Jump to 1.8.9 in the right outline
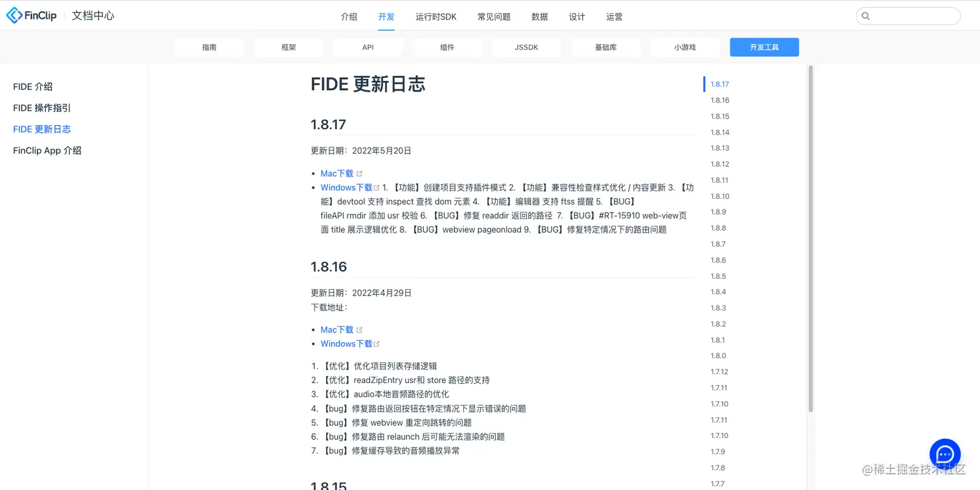980x490 pixels. click(x=717, y=212)
